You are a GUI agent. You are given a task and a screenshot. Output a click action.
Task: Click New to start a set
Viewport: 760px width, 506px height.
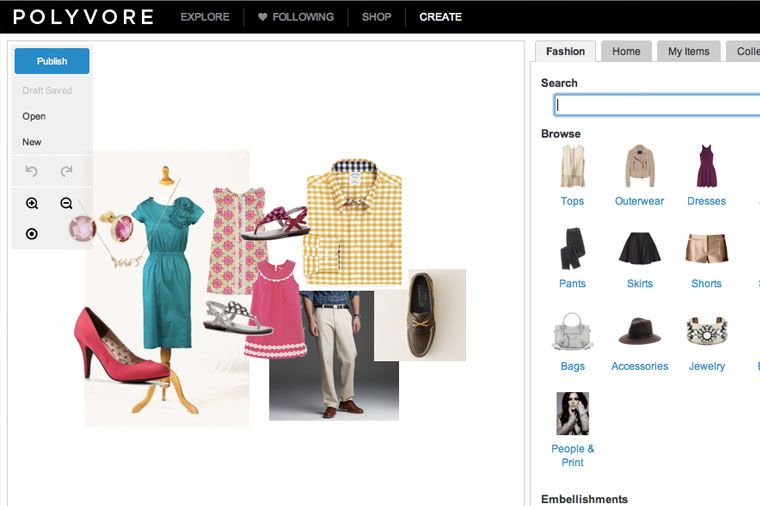click(x=32, y=142)
